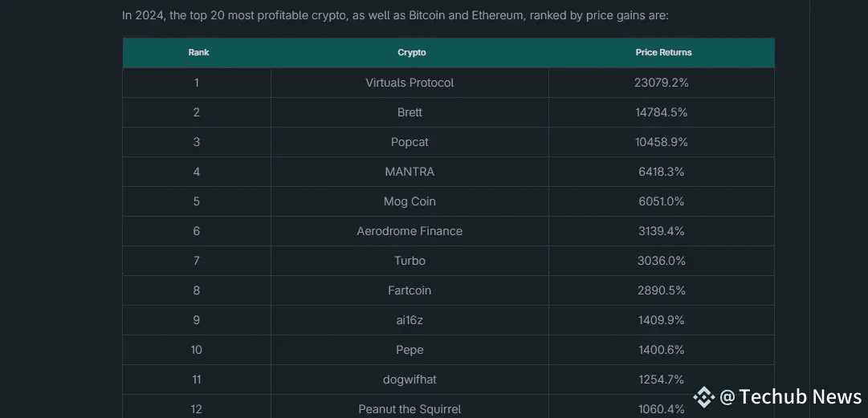
Task: Click the Techub News watermark text
Action: 790,396
